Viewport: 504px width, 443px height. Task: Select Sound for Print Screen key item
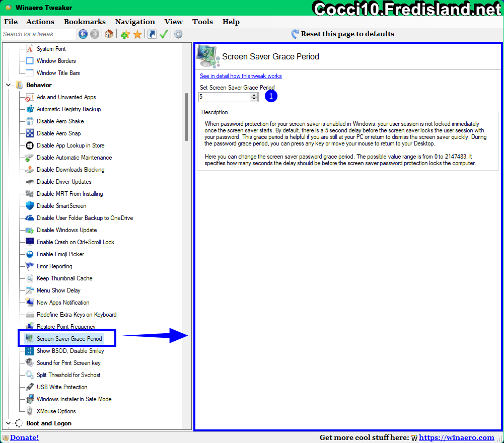pyautogui.click(x=68, y=363)
